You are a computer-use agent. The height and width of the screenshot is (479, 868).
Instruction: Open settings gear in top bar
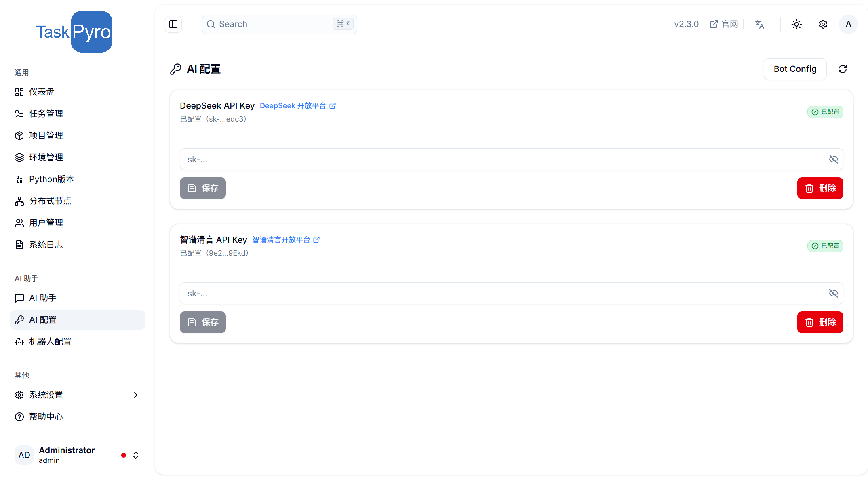823,24
